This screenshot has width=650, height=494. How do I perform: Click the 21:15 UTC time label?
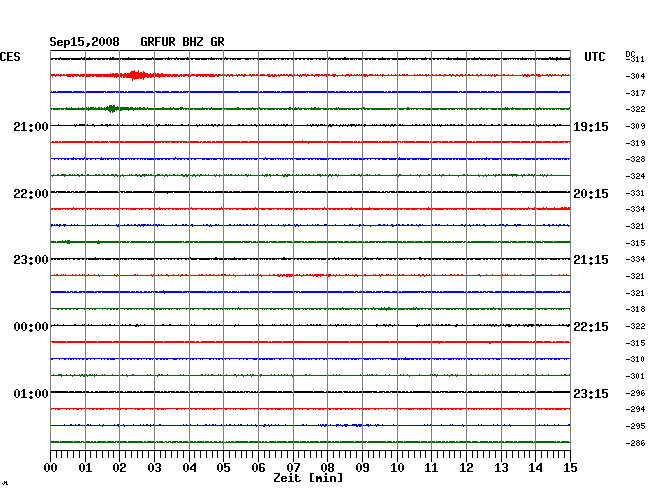591,260
